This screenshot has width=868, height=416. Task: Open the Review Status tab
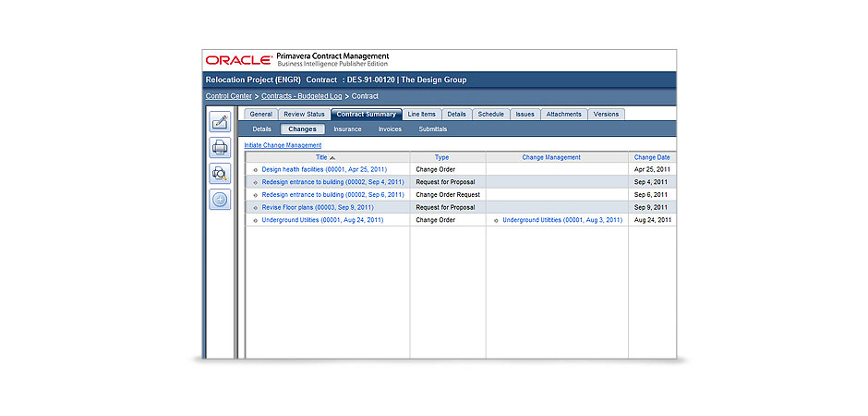304,115
